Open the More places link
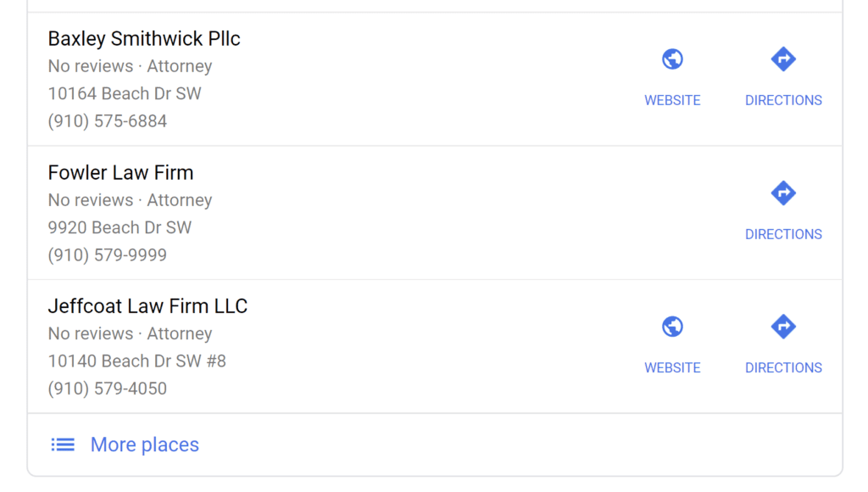 (144, 444)
